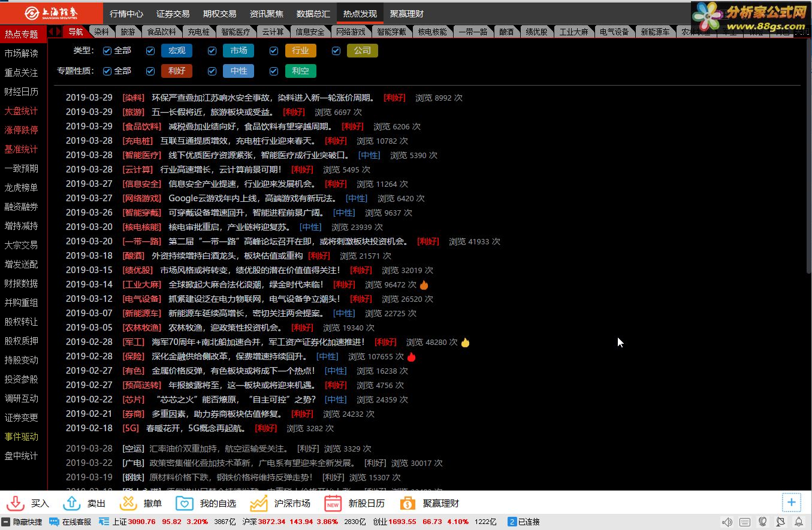
Task: Open 市场解读 in left sidebar
Action: tap(22, 54)
